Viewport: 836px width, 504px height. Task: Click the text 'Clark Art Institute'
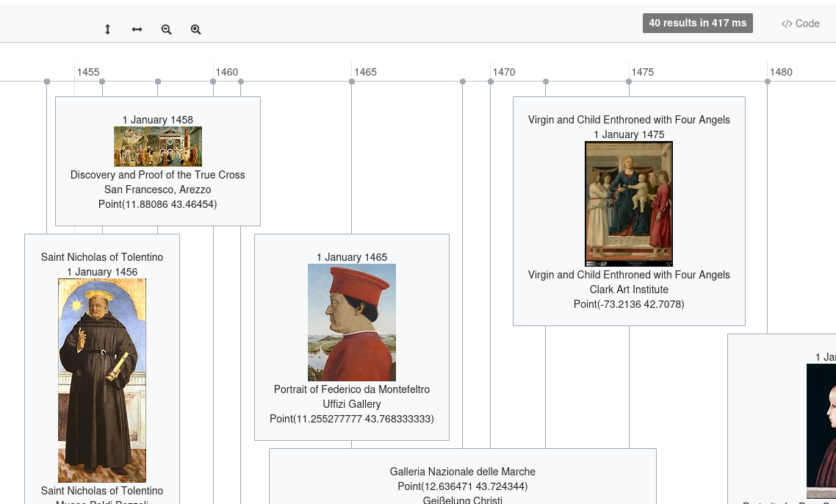[x=629, y=289]
